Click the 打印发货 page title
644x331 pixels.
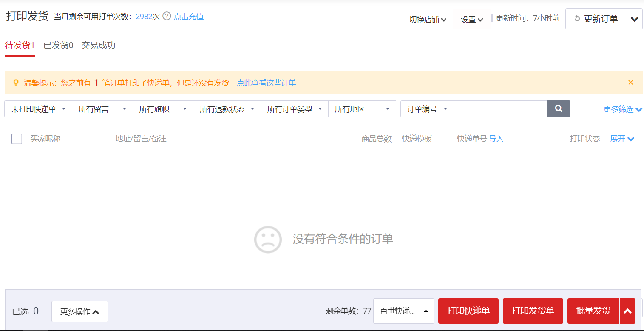27,16
